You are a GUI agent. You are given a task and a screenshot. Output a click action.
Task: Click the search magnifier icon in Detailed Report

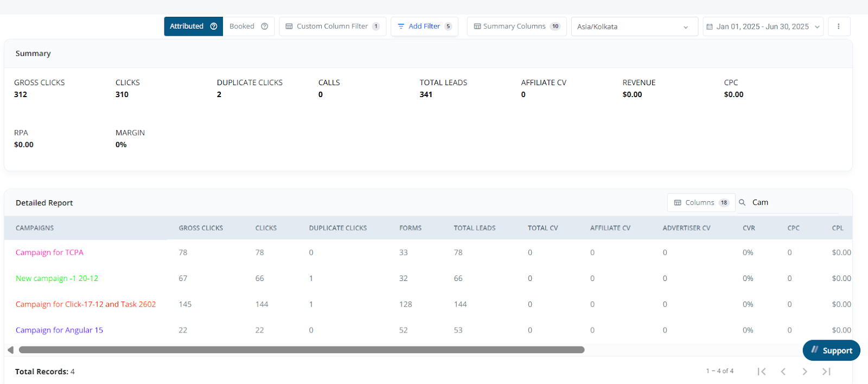pos(742,202)
